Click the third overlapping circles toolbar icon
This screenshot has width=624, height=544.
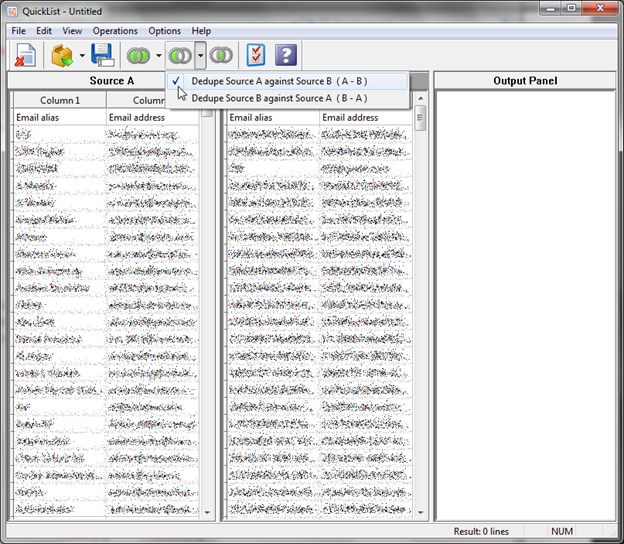(221, 55)
